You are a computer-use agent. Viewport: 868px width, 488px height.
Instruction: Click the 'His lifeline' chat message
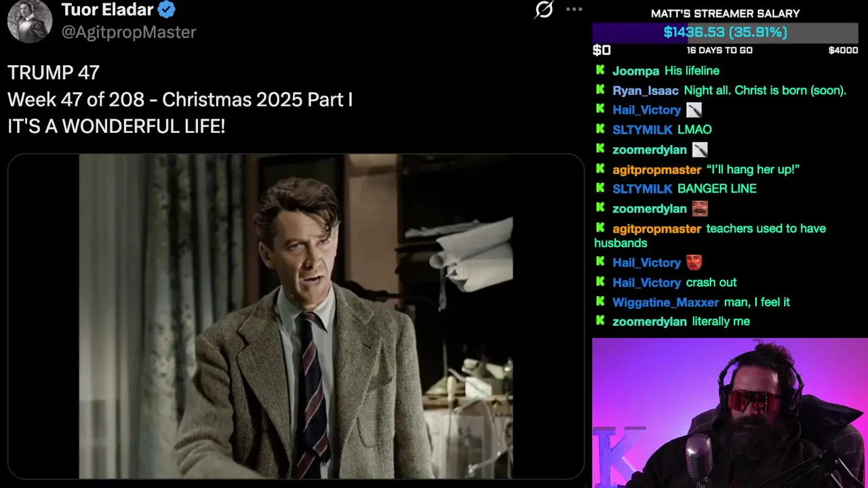[x=692, y=71]
